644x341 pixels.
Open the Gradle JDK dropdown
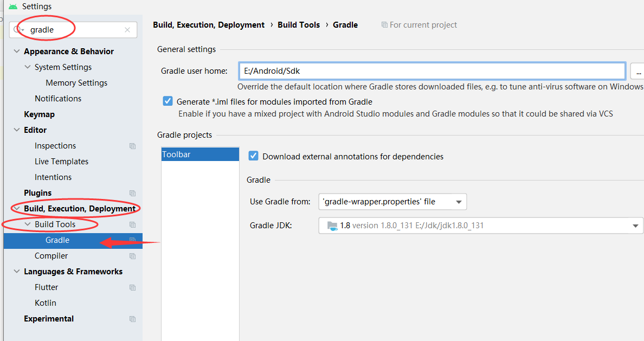tap(480, 226)
